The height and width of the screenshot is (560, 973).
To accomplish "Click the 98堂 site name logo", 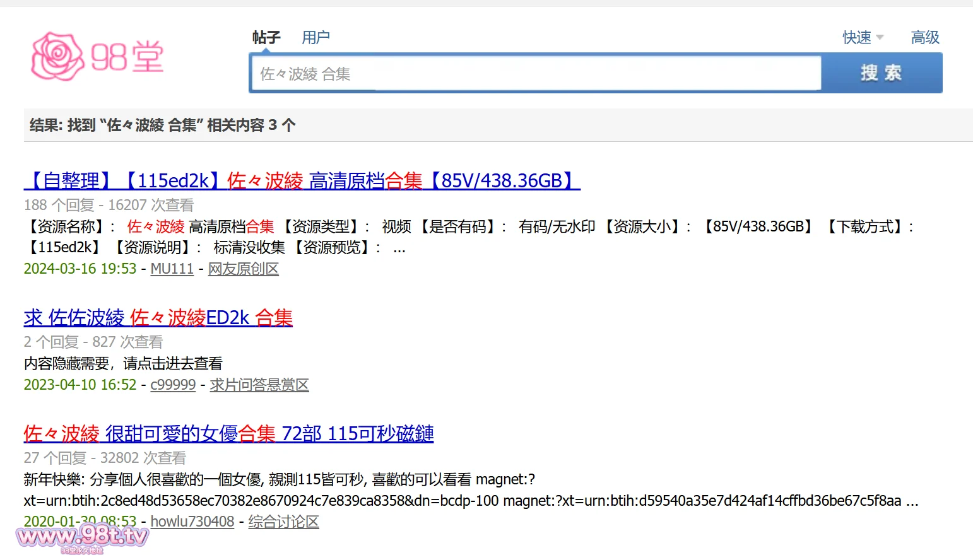I will click(x=127, y=57).
